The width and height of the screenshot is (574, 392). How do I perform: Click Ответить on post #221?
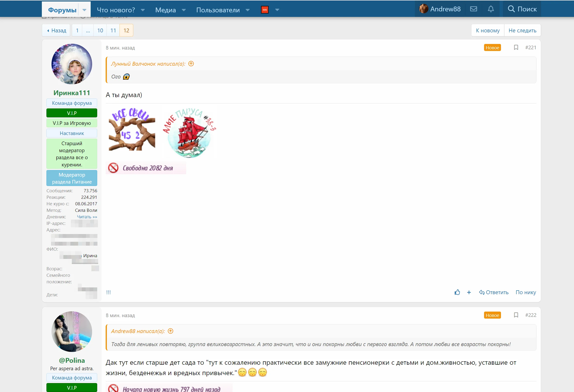[x=493, y=292]
